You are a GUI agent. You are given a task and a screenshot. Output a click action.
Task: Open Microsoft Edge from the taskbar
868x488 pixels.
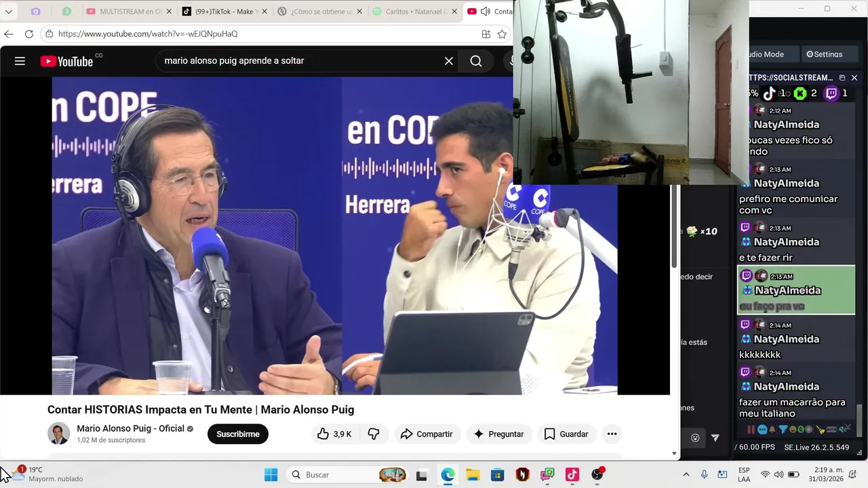pyautogui.click(x=448, y=474)
